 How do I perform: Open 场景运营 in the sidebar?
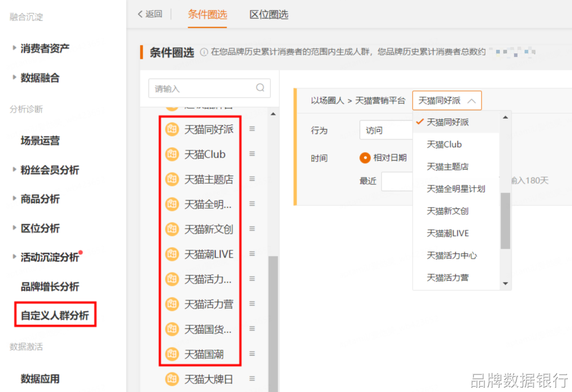(40, 141)
